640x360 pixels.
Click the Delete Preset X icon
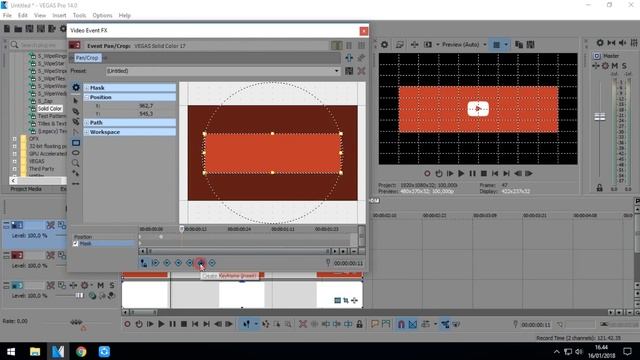click(361, 71)
